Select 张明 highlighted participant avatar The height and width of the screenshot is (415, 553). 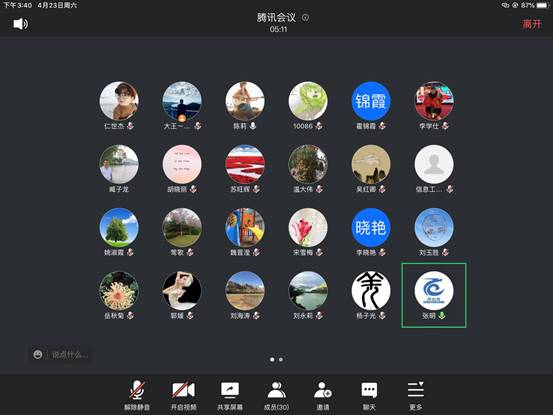[x=434, y=291]
